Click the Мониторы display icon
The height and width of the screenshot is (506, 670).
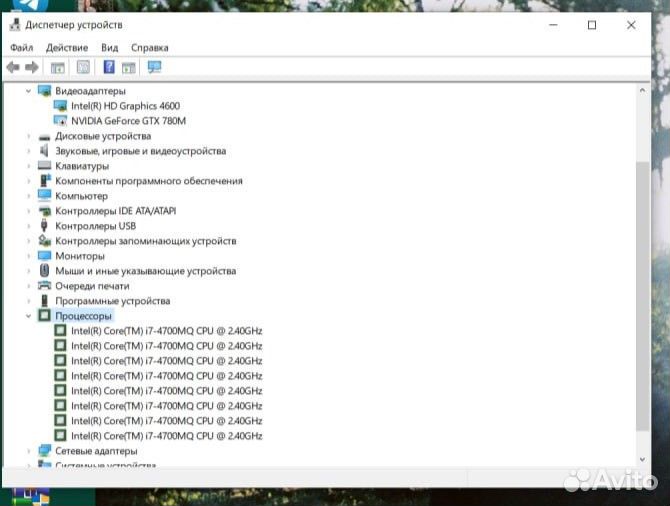(x=44, y=256)
